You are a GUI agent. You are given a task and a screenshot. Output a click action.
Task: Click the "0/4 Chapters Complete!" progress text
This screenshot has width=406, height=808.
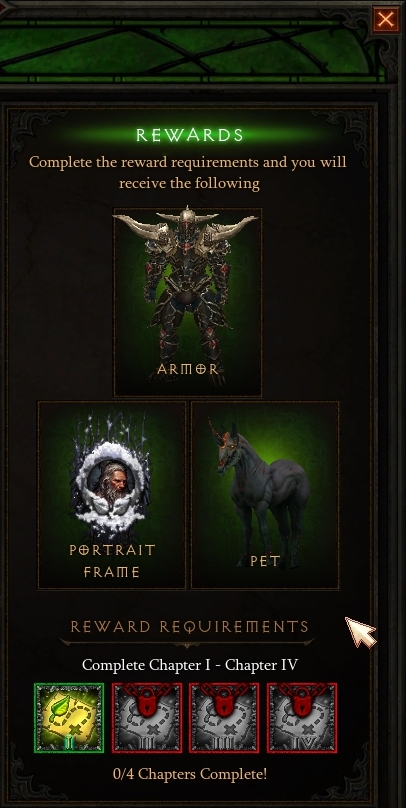click(190, 773)
